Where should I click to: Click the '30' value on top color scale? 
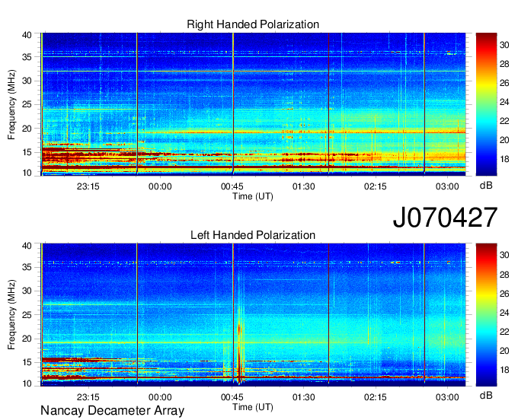pyautogui.click(x=504, y=45)
